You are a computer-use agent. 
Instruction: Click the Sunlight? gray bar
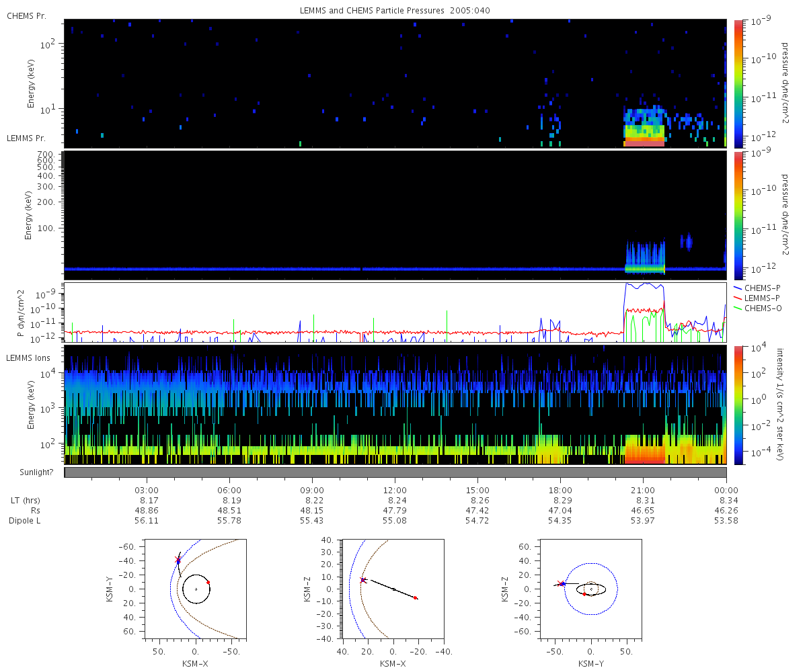(x=395, y=472)
